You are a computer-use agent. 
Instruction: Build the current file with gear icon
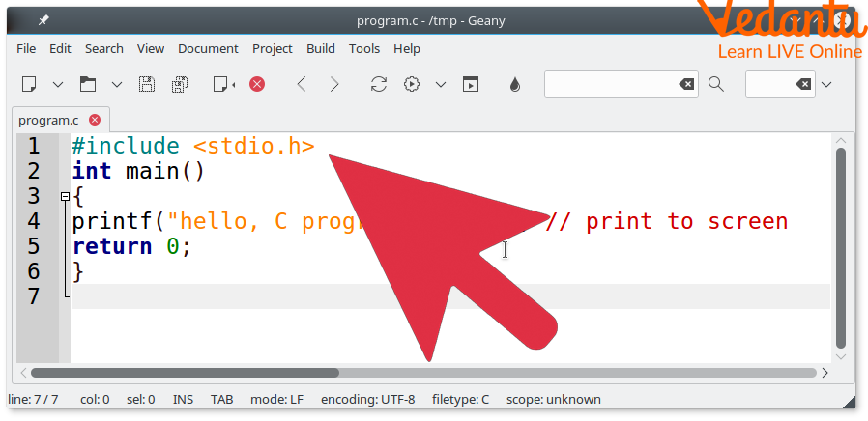point(412,85)
